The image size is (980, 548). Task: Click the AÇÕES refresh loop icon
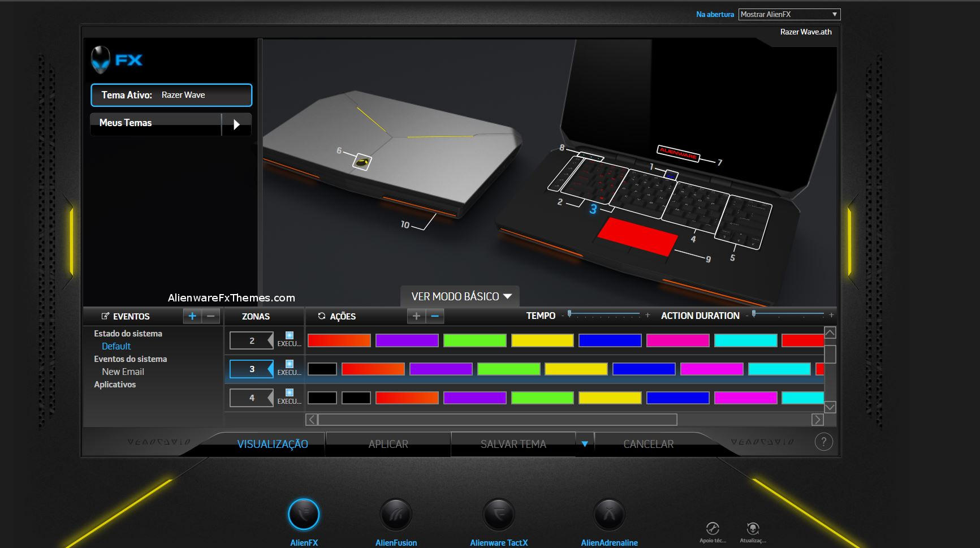[322, 316]
